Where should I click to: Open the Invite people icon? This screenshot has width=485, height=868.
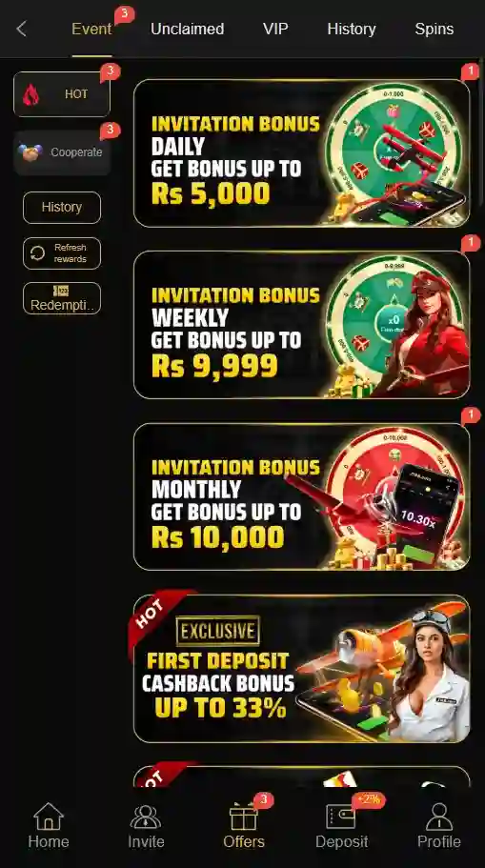146,818
